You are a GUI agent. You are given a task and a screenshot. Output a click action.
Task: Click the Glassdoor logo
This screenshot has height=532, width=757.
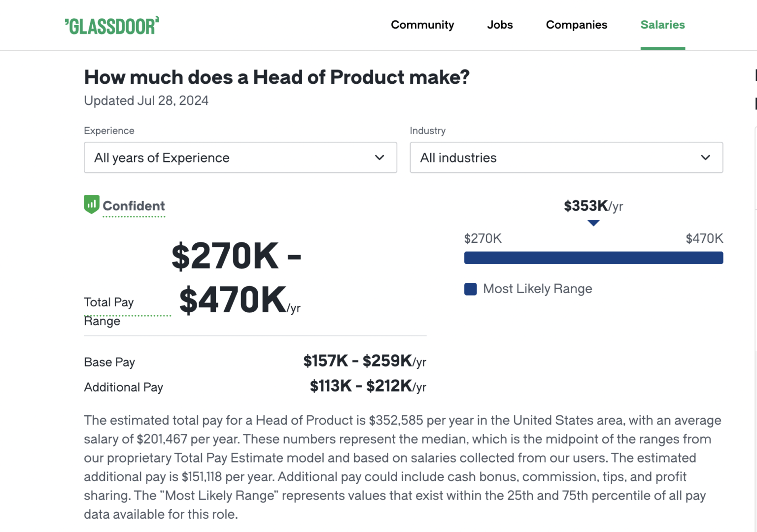click(112, 25)
